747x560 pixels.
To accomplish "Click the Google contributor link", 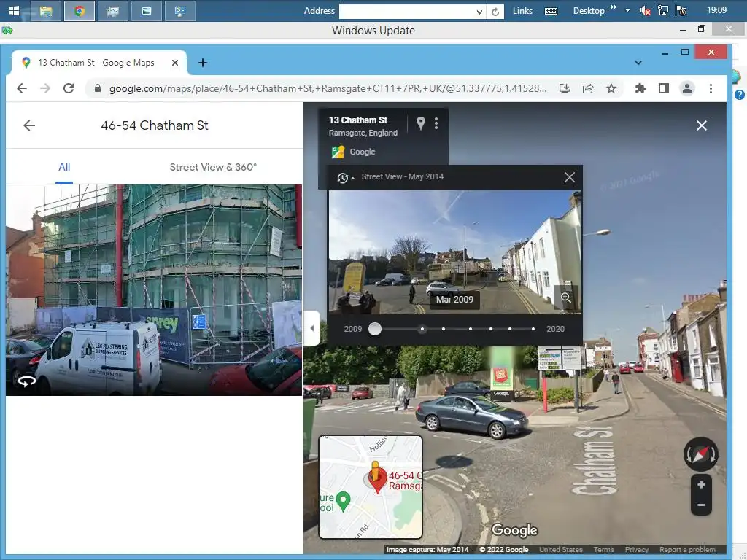I will pos(363,152).
